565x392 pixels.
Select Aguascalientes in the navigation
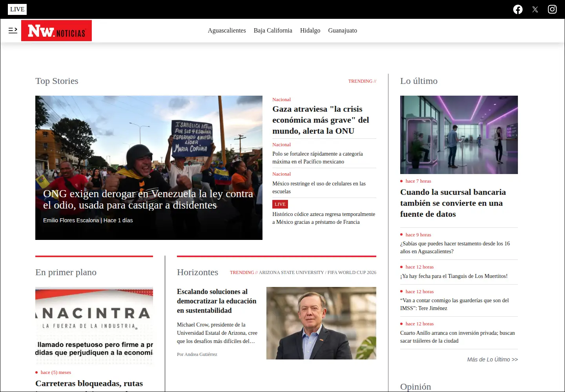point(227,31)
